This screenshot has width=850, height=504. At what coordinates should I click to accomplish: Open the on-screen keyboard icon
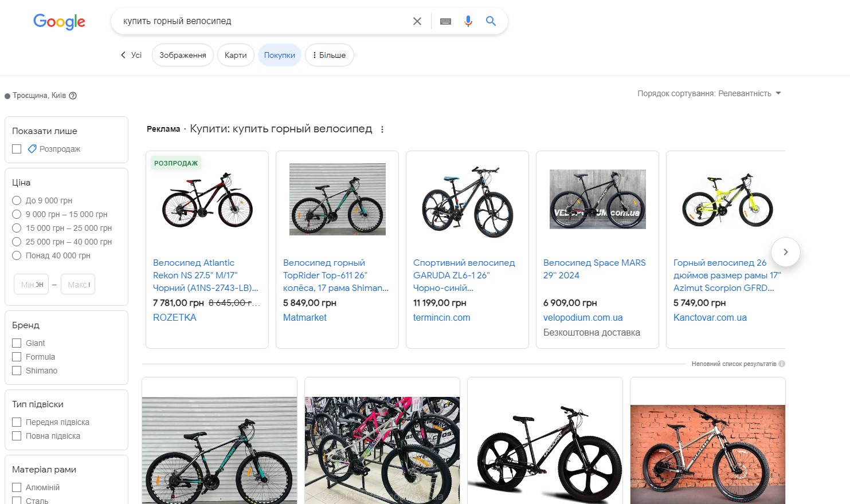click(x=445, y=21)
